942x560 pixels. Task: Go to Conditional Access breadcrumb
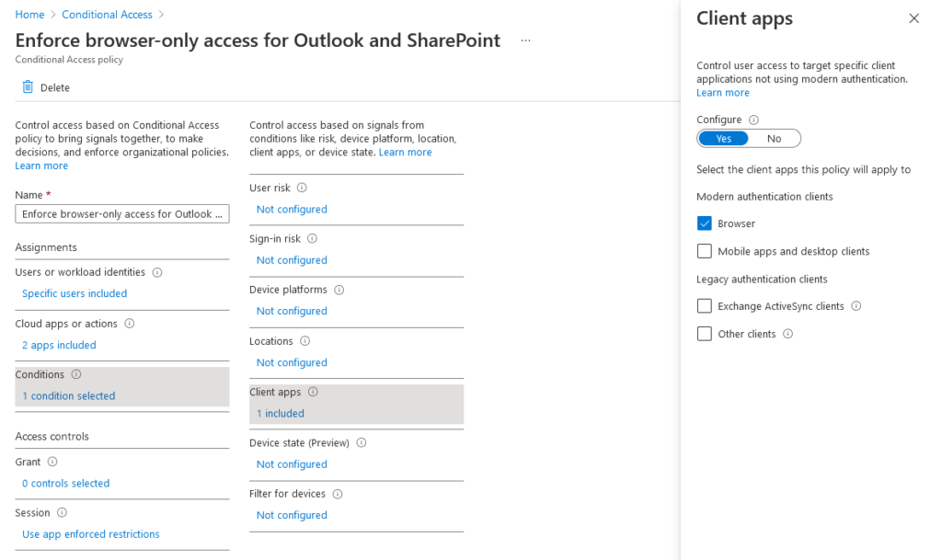[107, 15]
